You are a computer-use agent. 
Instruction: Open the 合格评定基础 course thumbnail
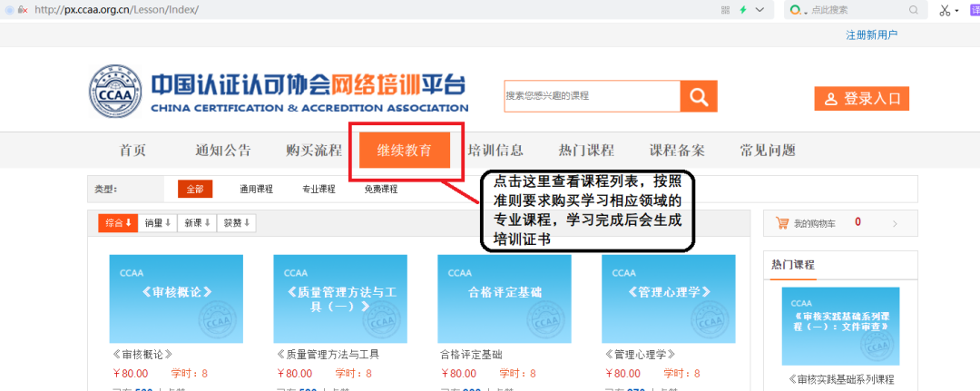pyautogui.click(x=505, y=298)
